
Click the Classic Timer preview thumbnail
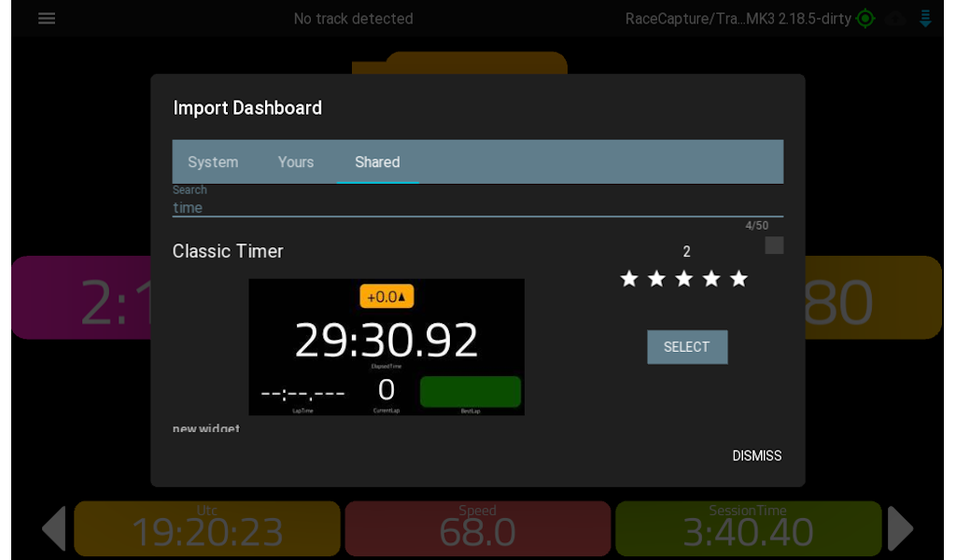[x=387, y=346]
